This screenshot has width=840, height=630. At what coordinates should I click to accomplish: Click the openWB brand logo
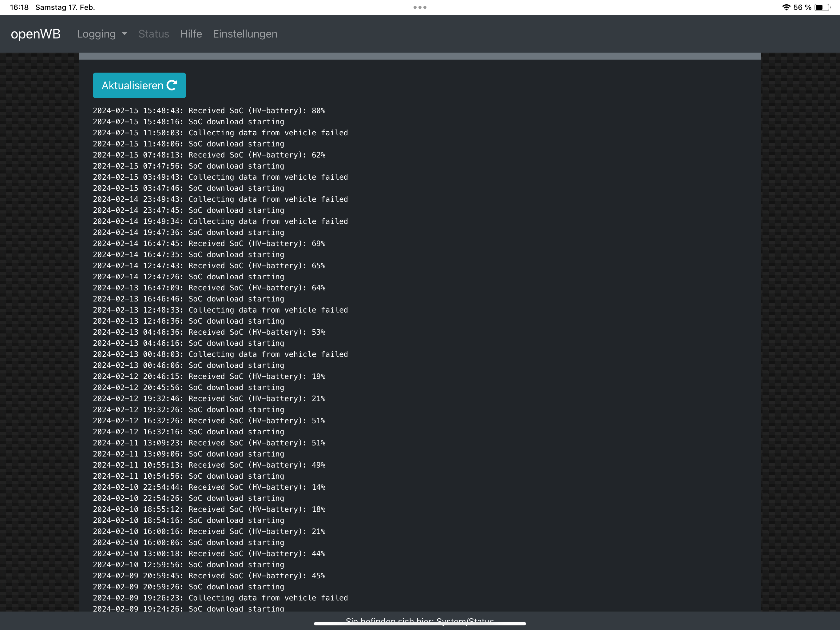[x=36, y=34]
